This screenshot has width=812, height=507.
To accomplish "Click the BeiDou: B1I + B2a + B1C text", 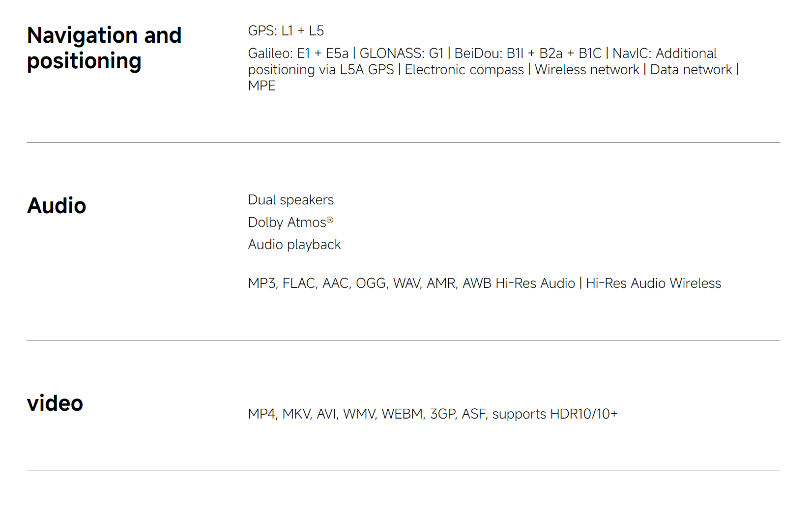I will click(528, 53).
